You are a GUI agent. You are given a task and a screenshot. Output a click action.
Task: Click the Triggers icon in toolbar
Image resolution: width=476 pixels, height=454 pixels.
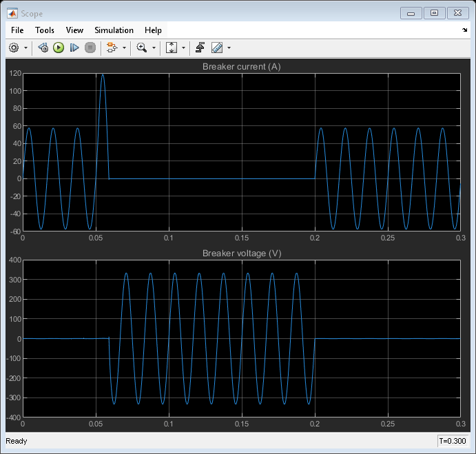[x=200, y=48]
